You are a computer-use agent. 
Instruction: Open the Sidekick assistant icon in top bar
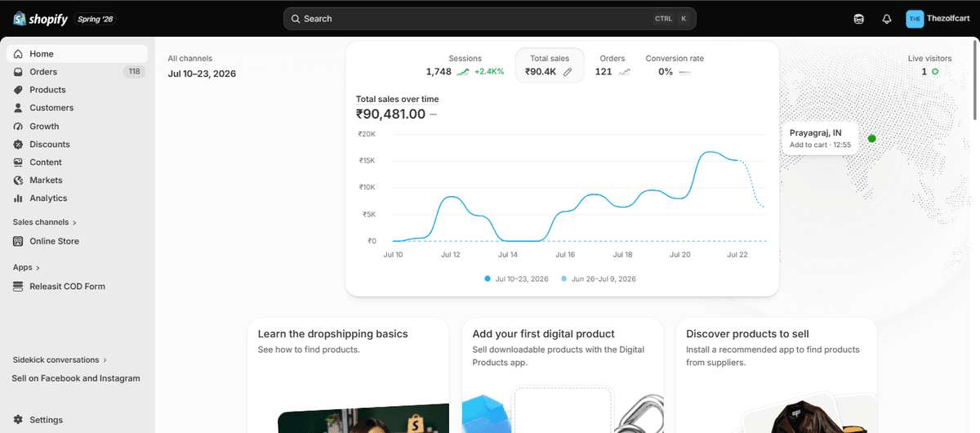[x=858, y=19]
